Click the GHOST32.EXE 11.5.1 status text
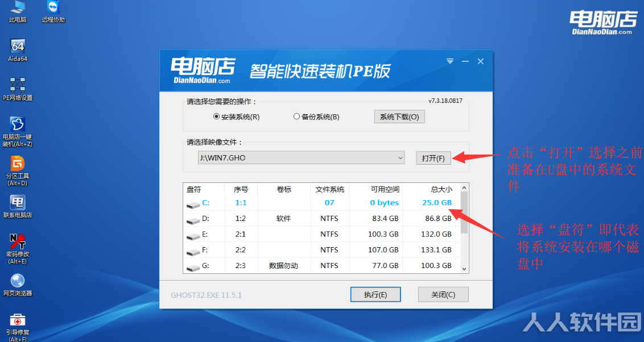 [206, 295]
